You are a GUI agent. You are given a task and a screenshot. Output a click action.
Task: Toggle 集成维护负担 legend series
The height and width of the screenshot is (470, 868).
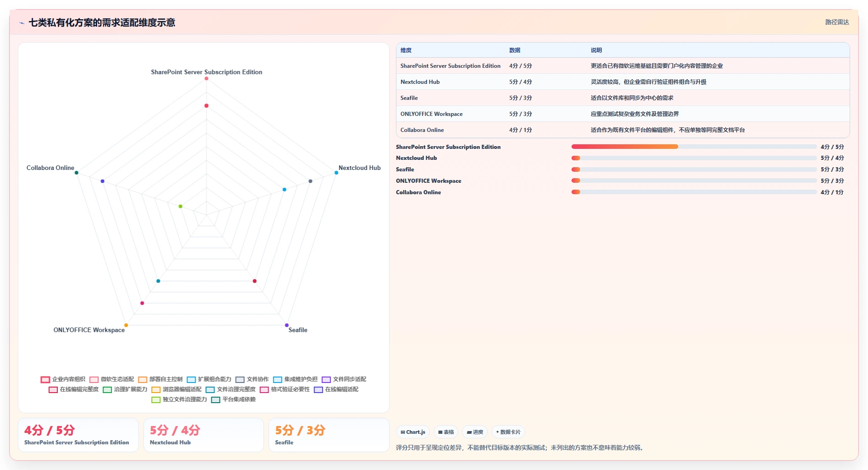[295, 379]
